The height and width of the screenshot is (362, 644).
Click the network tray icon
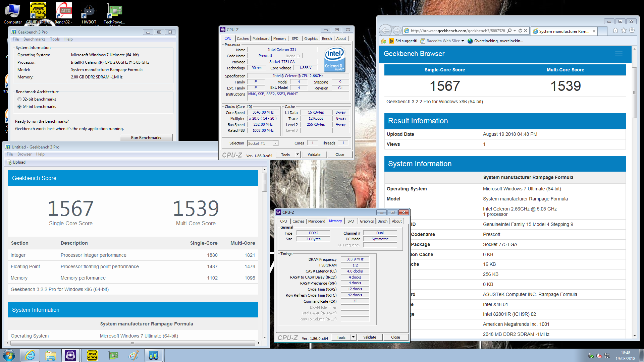coord(607,356)
